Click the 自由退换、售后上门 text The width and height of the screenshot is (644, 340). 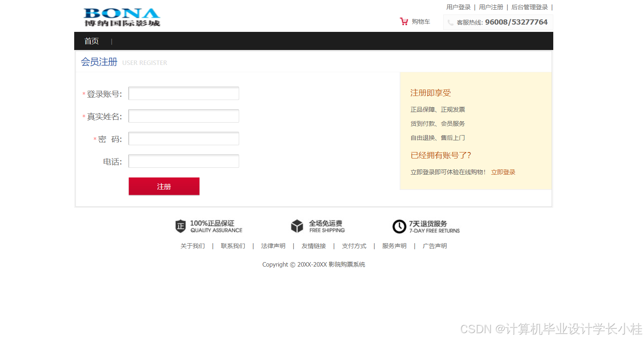(x=438, y=138)
